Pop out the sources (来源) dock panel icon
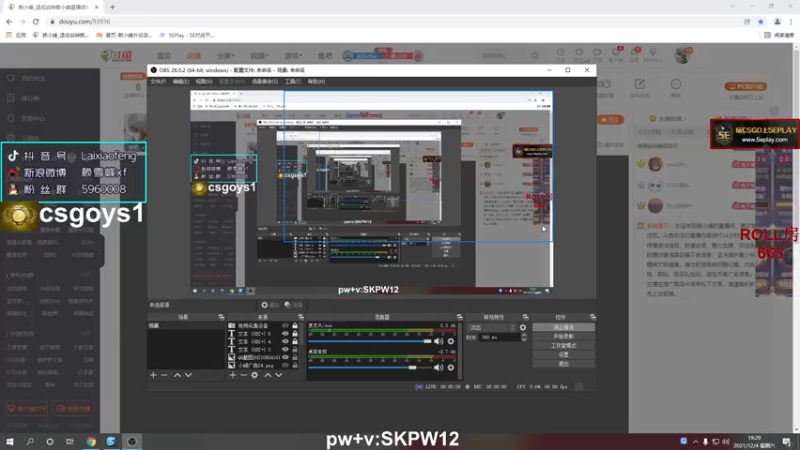 (x=301, y=317)
